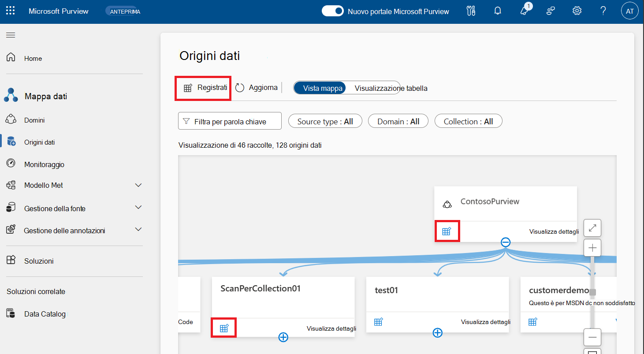Click the test01 card title
Screen dimensions: 644x354
pos(387,290)
